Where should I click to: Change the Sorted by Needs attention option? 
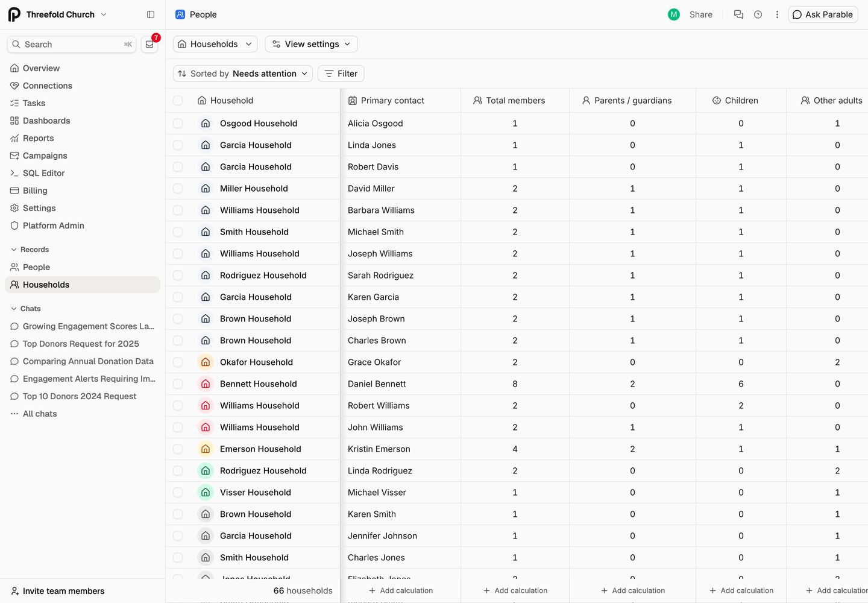coord(243,74)
